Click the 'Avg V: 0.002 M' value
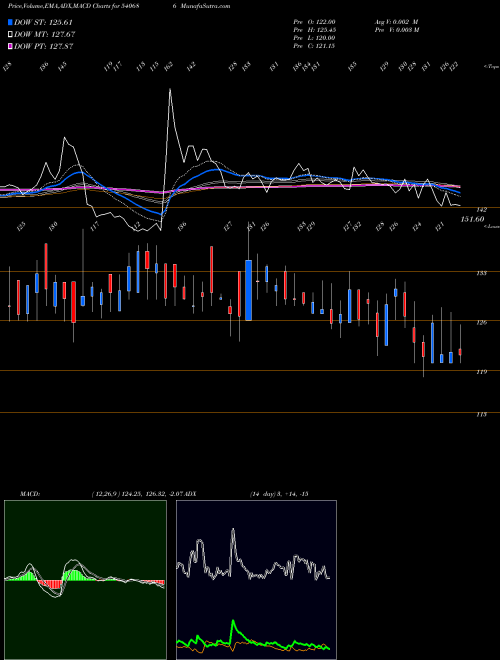The height and width of the screenshot is (660, 500). (396, 22)
